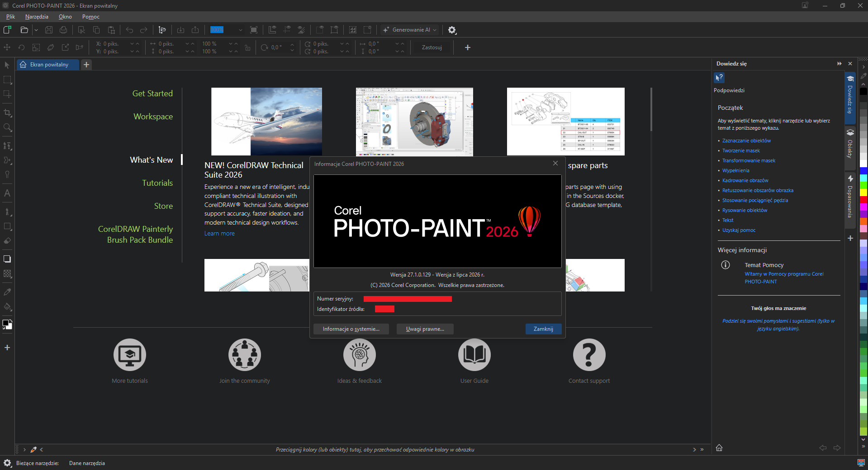This screenshot has width=868, height=470.
Task: Click the More tutorials icon
Action: [130, 355]
